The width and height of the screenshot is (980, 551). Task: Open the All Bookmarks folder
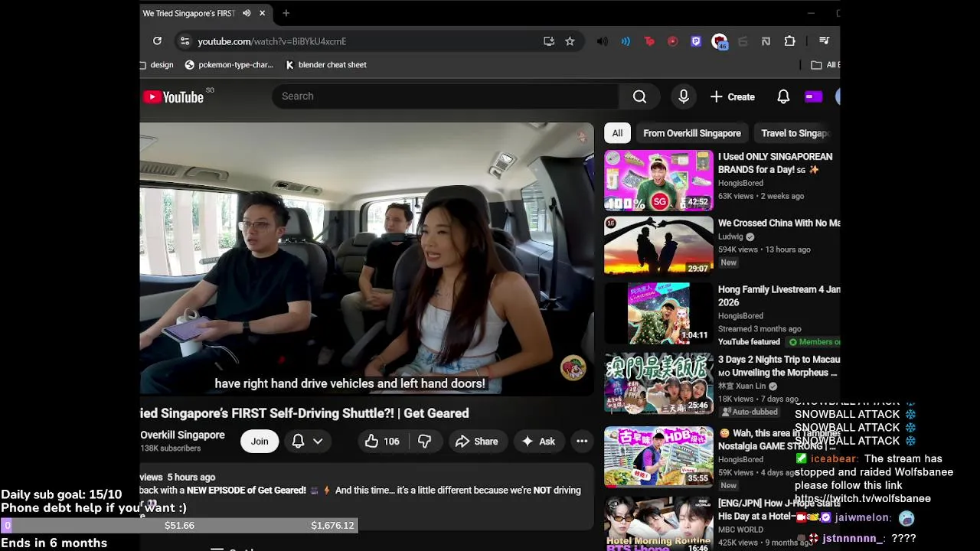click(x=825, y=65)
